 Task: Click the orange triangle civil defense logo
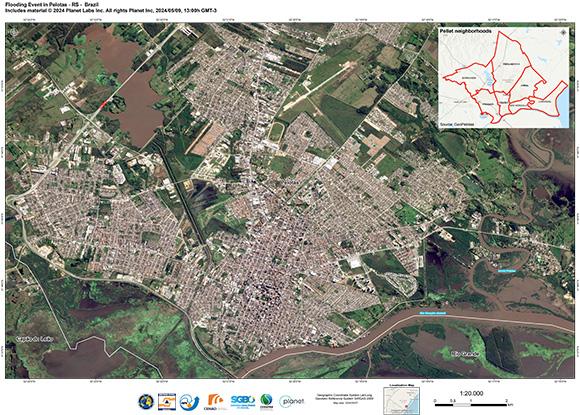point(167,402)
